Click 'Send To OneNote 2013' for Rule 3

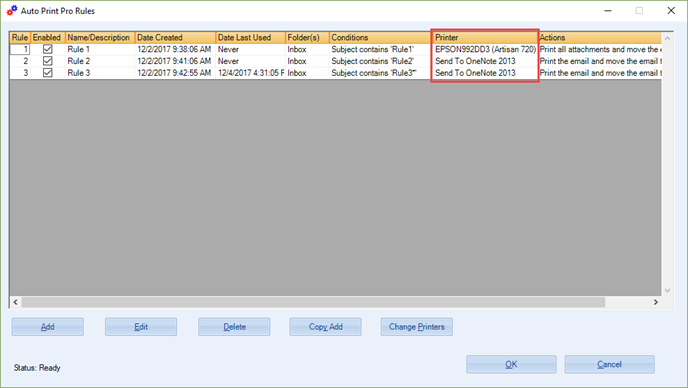(485, 73)
